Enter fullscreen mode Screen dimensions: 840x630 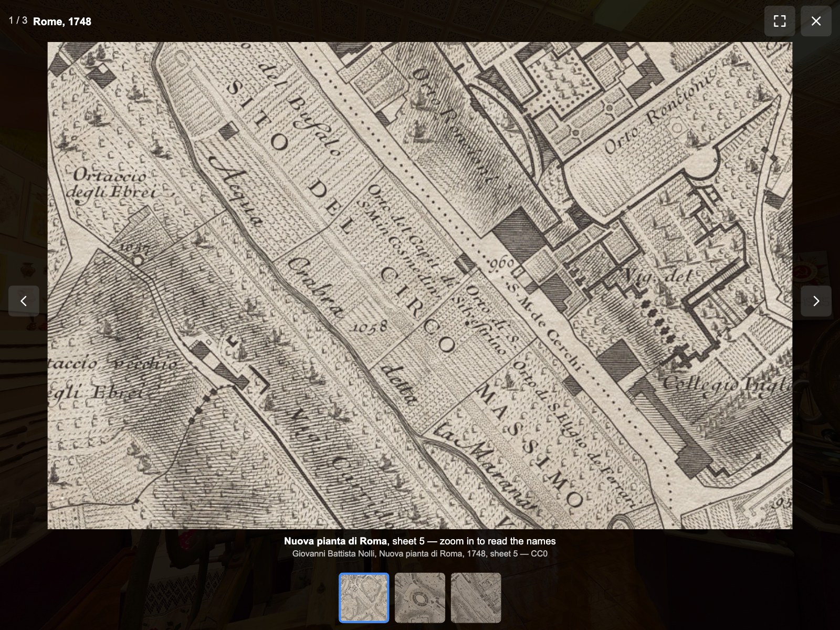[780, 21]
